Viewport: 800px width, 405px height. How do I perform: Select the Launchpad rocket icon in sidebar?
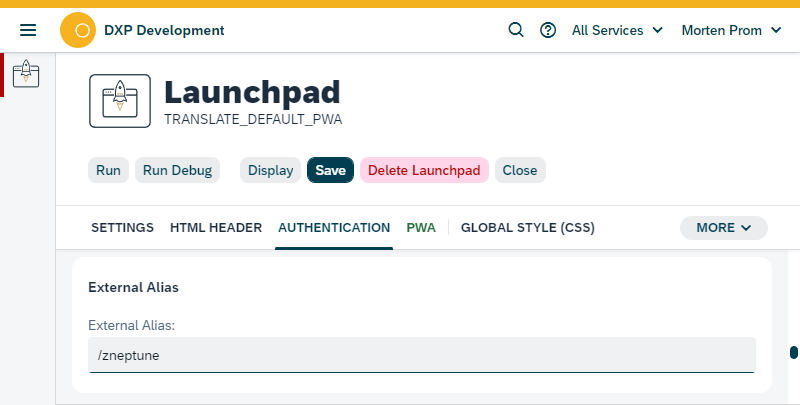click(x=26, y=74)
